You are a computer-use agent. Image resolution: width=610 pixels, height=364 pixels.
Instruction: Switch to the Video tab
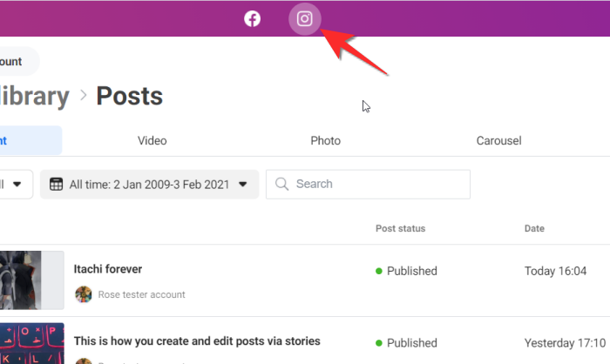point(152,140)
